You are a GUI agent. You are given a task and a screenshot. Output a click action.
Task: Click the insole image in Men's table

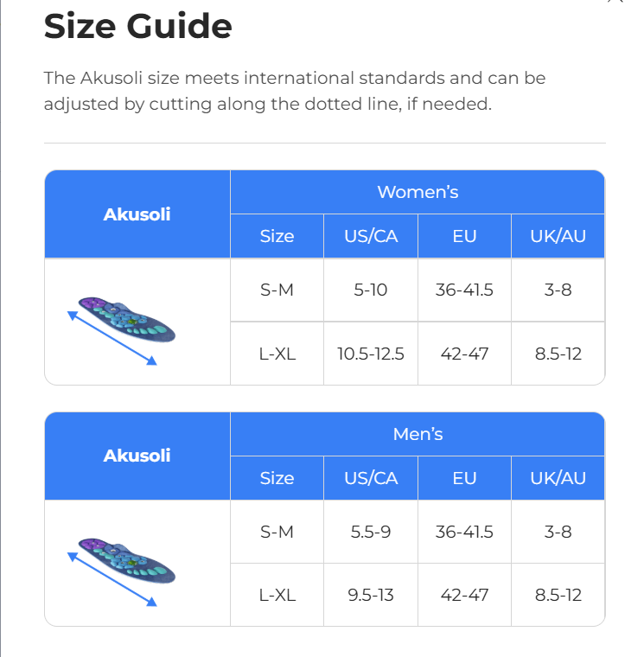[x=126, y=562]
